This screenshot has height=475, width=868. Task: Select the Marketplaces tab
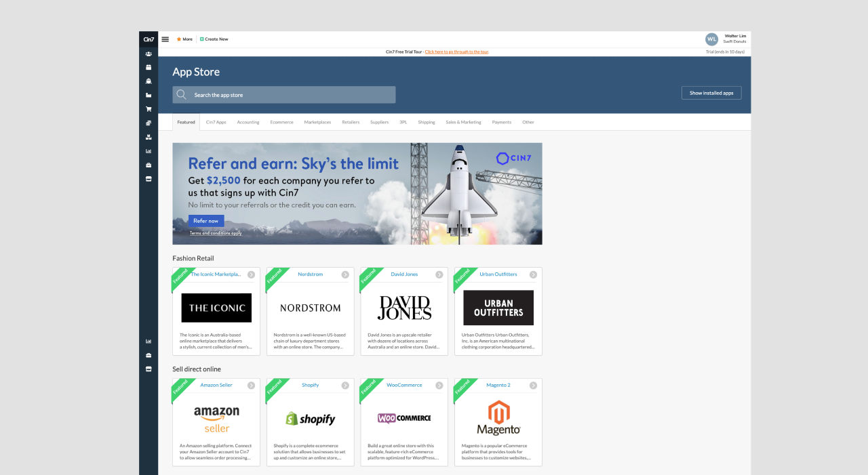pos(317,123)
